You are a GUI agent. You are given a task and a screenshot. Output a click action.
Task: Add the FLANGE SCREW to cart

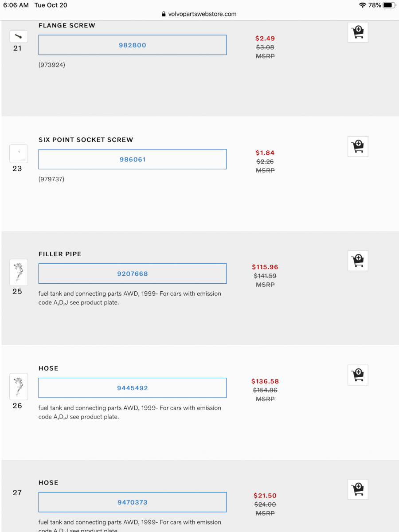[x=357, y=32]
